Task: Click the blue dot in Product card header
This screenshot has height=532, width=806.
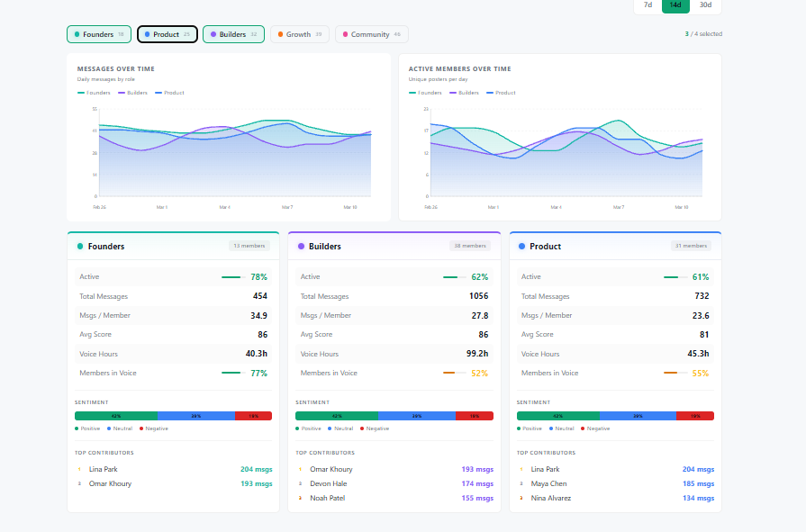Action: click(x=522, y=247)
